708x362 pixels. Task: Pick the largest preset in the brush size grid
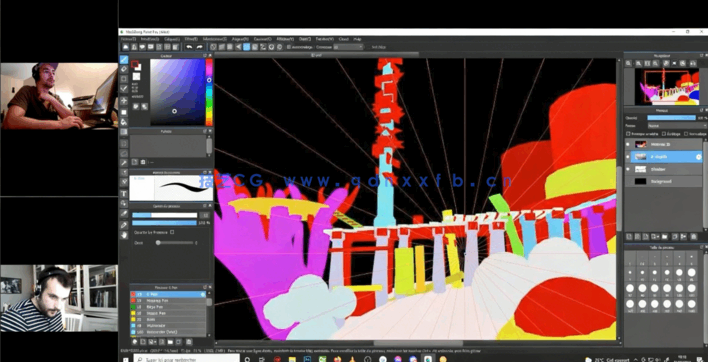(691, 304)
